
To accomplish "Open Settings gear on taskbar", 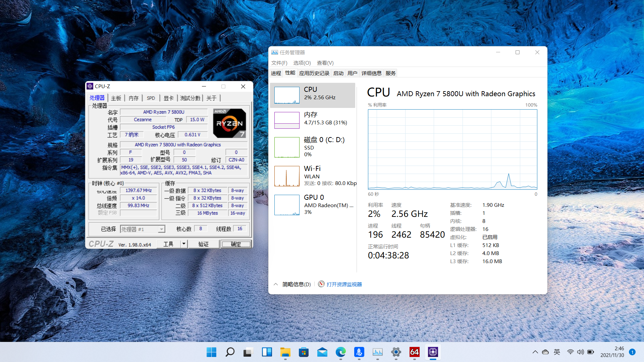I will [396, 352].
